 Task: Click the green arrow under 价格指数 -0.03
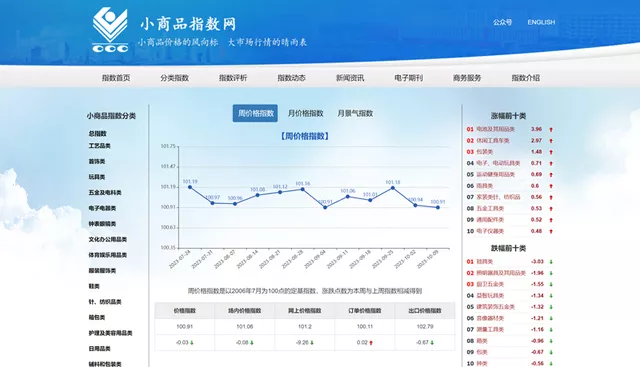(x=192, y=343)
